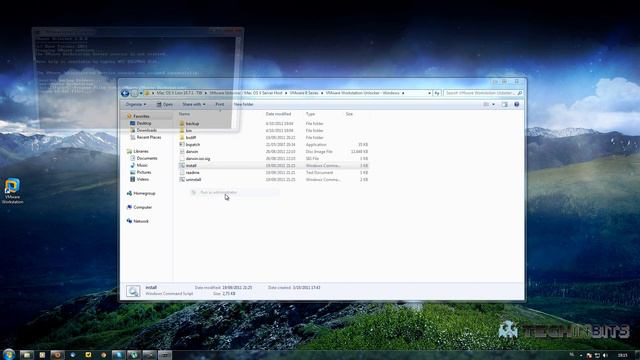Open VMware Workstation desktop shortcut

coord(12,191)
